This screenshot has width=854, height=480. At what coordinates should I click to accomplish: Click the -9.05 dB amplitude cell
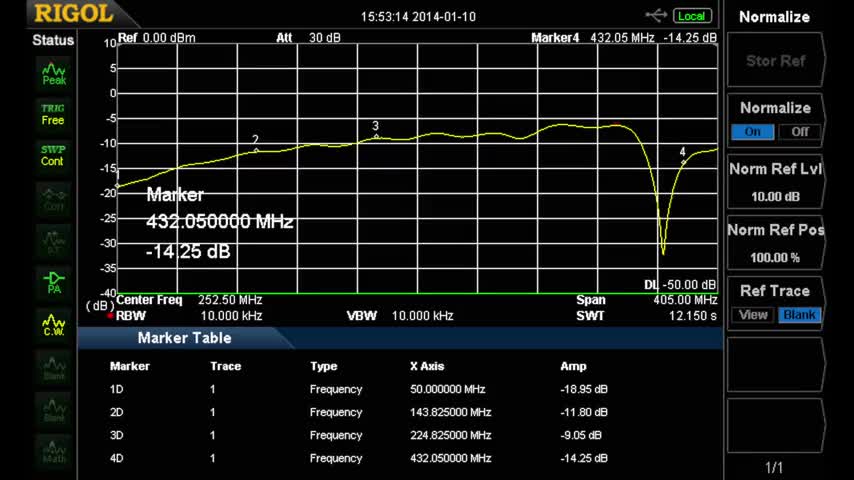tap(581, 435)
